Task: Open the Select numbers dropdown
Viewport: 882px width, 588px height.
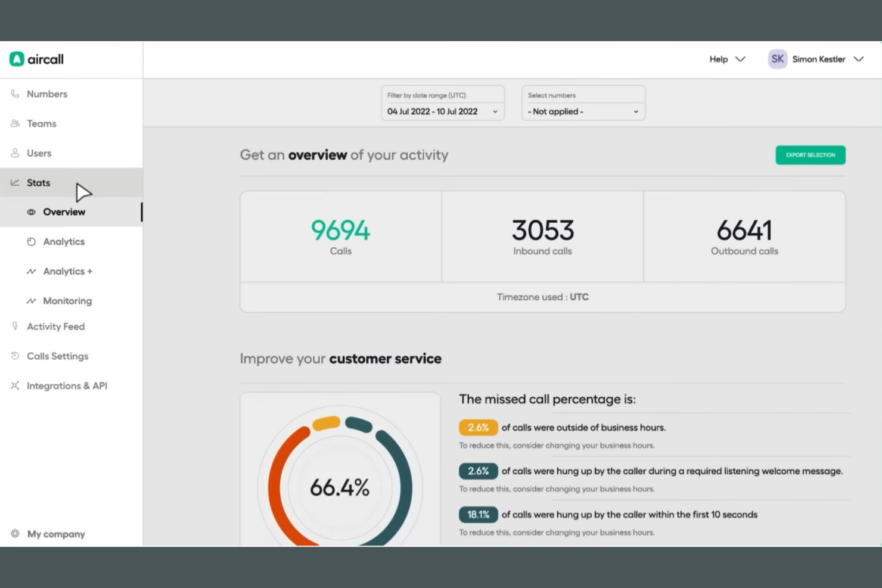Action: [x=583, y=111]
